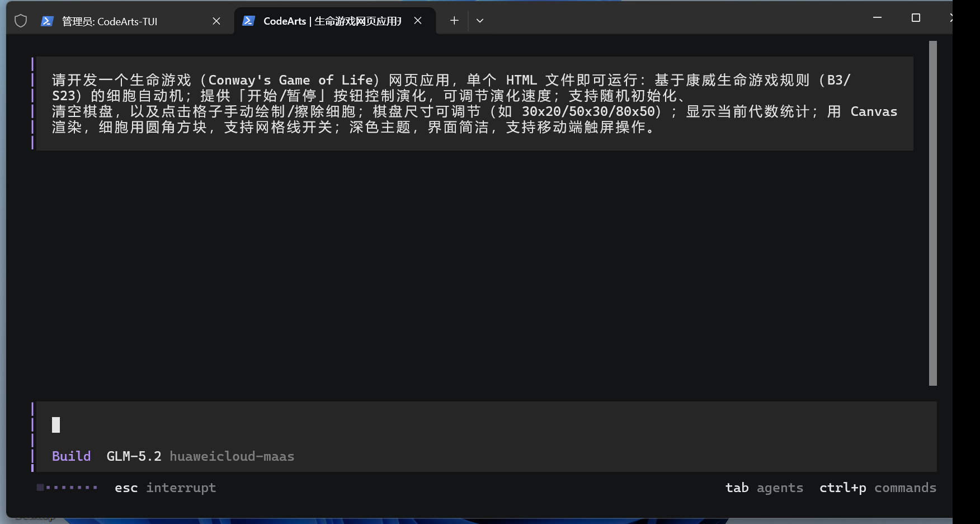Close the CodeArts 生命游戏 tab
The width and height of the screenshot is (980, 524).
(x=418, y=21)
